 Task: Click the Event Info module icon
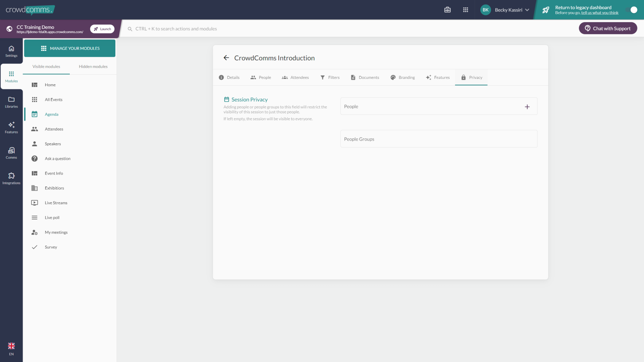[34, 174]
